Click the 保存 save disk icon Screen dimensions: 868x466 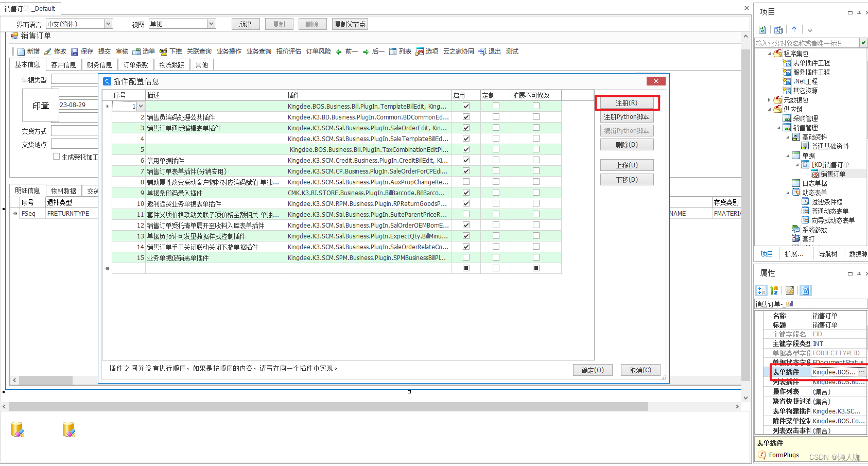pos(75,51)
